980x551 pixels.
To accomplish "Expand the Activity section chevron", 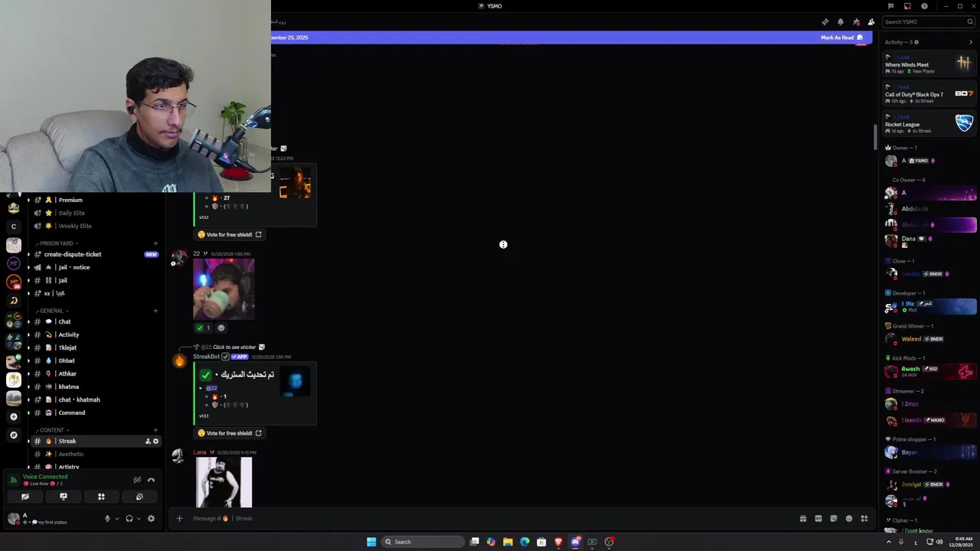I will tap(971, 42).
